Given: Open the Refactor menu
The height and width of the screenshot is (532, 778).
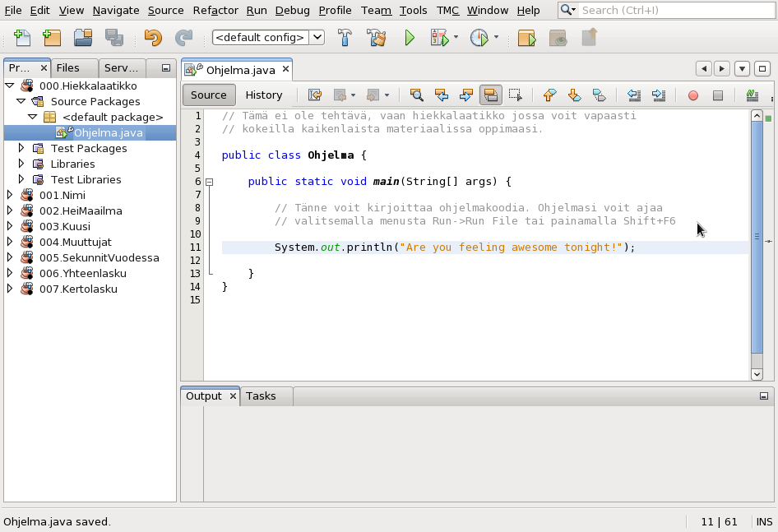Looking at the screenshot, I should click(x=215, y=10).
